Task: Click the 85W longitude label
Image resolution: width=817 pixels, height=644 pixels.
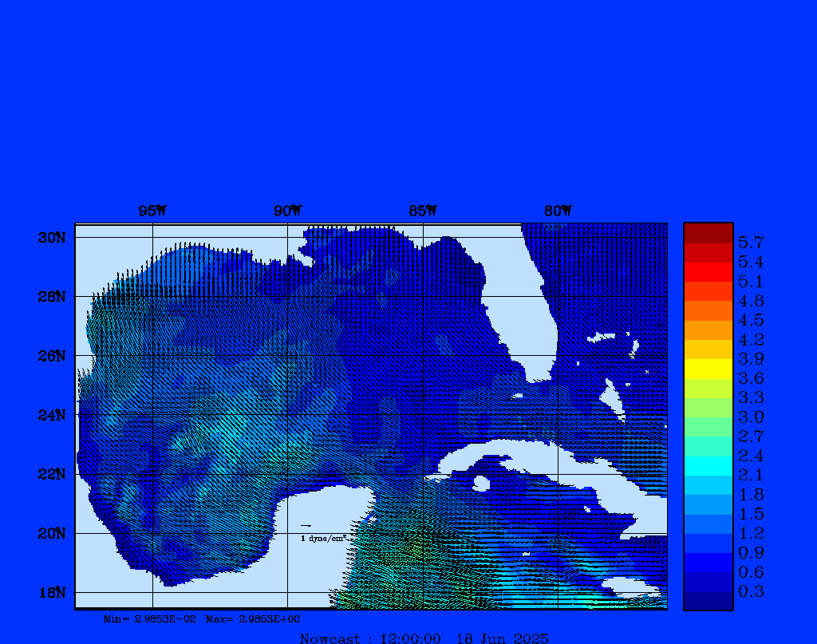Action: 423,211
